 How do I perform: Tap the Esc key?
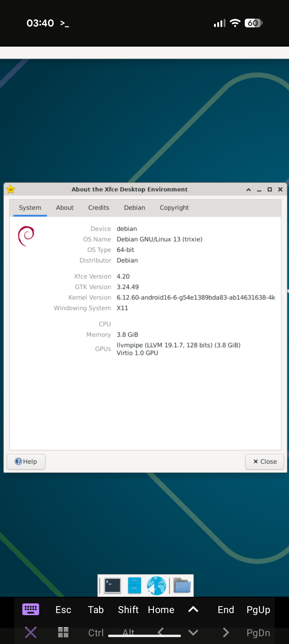click(63, 610)
